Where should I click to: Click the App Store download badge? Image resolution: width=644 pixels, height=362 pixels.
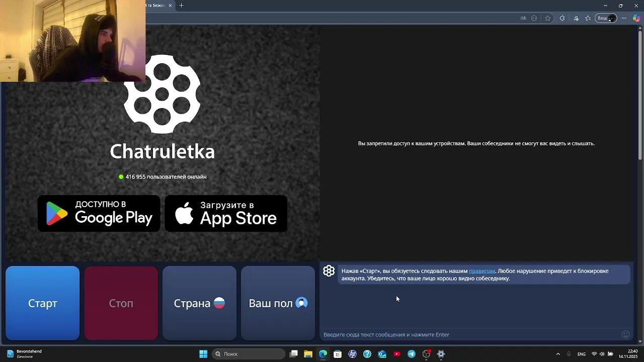[x=226, y=214]
